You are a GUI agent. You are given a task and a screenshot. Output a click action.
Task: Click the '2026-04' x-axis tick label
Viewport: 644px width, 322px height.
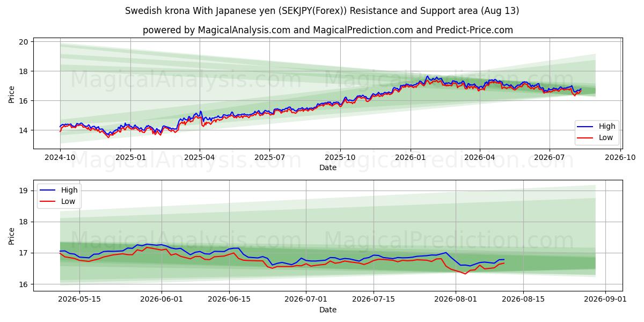(x=479, y=158)
